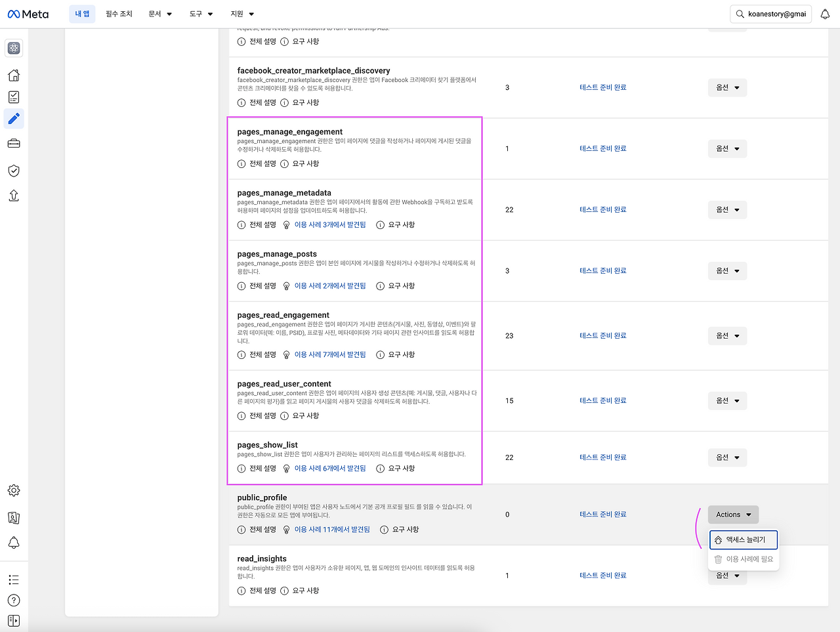
Task: Open the 이용 사례 11개에서 발견됨 link
Action: coord(332,530)
